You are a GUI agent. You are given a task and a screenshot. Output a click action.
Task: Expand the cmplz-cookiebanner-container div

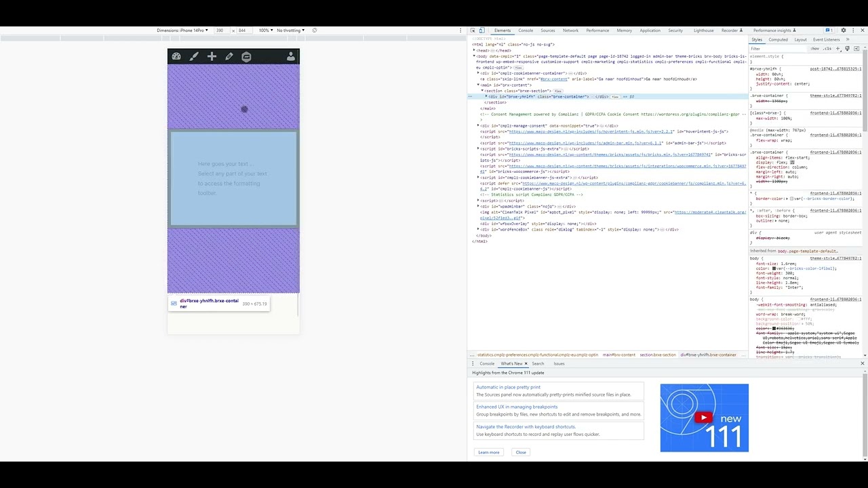[x=479, y=73]
